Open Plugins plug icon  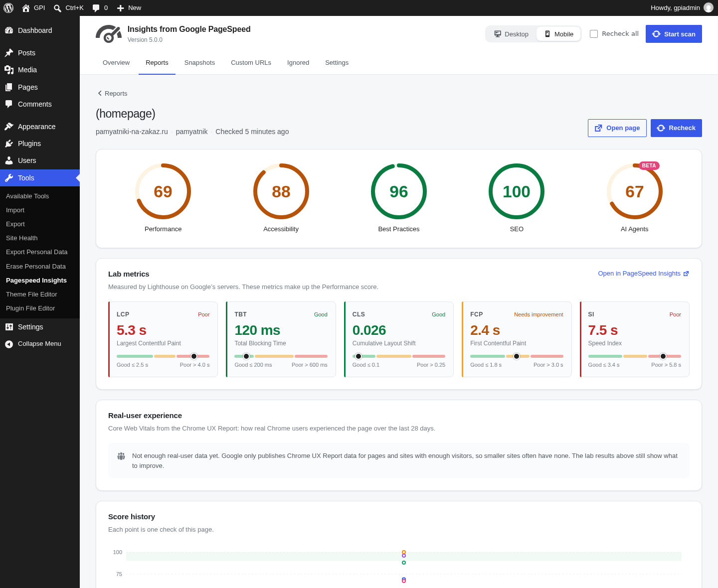pyautogui.click(x=9, y=144)
